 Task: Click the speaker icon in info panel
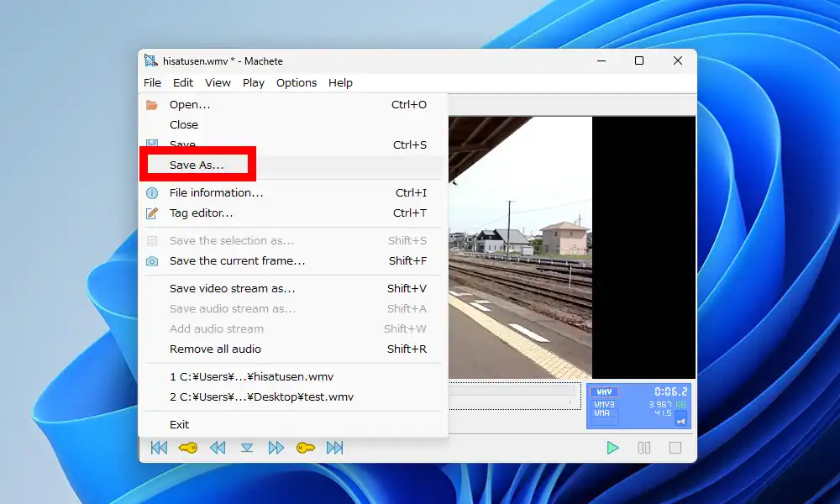pyautogui.click(x=680, y=420)
